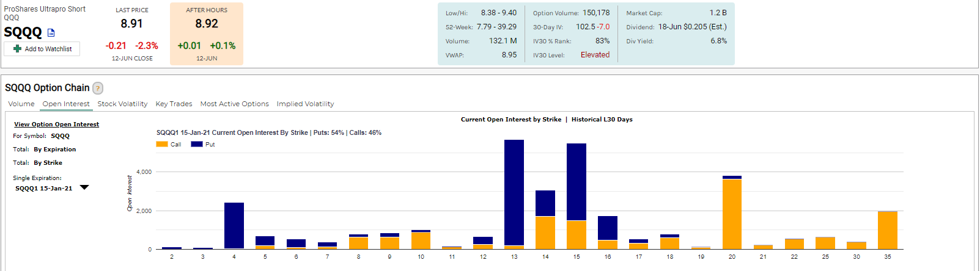Toggle the blue Put legend swatch
This screenshot has height=271, width=980.
(x=196, y=145)
